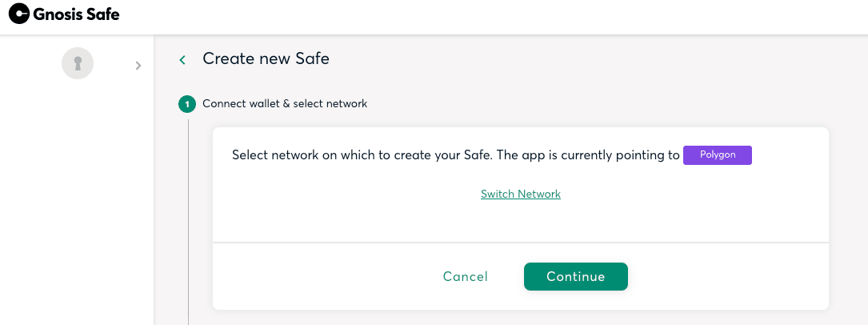The width and height of the screenshot is (868, 325).
Task: Go back using the green arrow
Action: (182, 60)
